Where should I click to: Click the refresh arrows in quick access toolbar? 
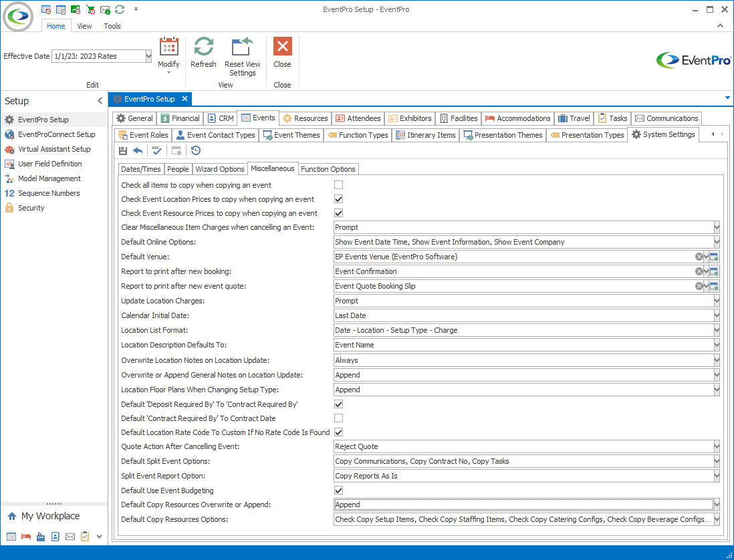click(120, 9)
